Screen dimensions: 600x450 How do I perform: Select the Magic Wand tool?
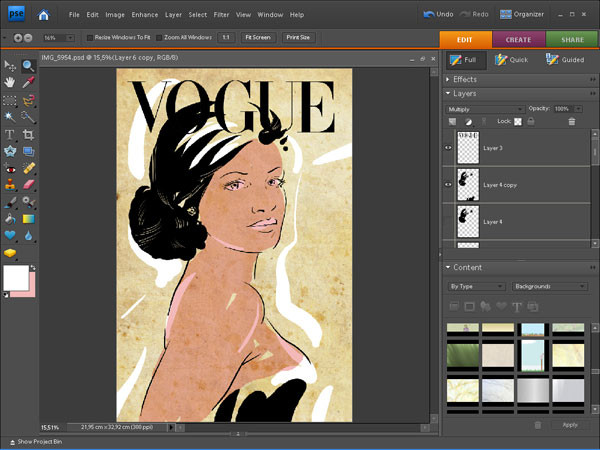(10, 117)
